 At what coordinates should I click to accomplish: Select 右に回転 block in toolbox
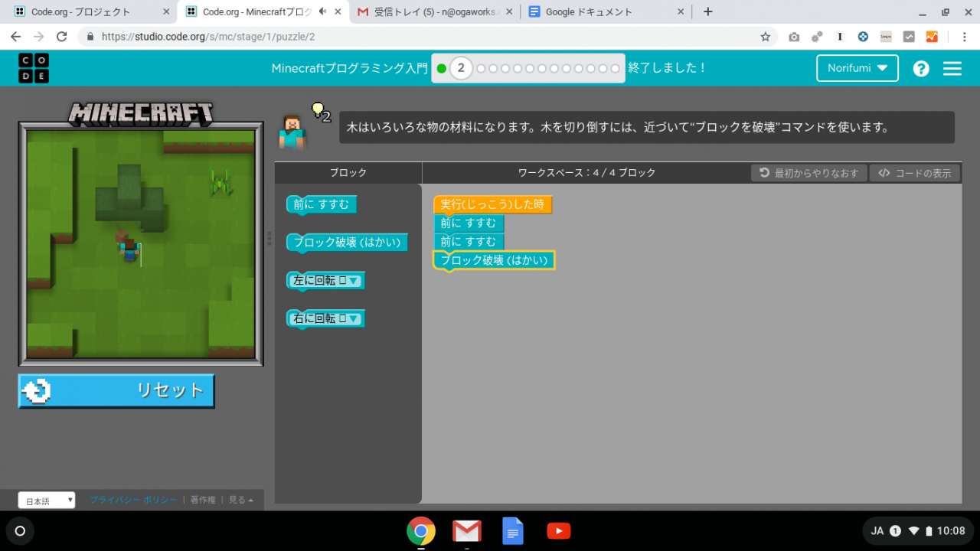point(325,318)
